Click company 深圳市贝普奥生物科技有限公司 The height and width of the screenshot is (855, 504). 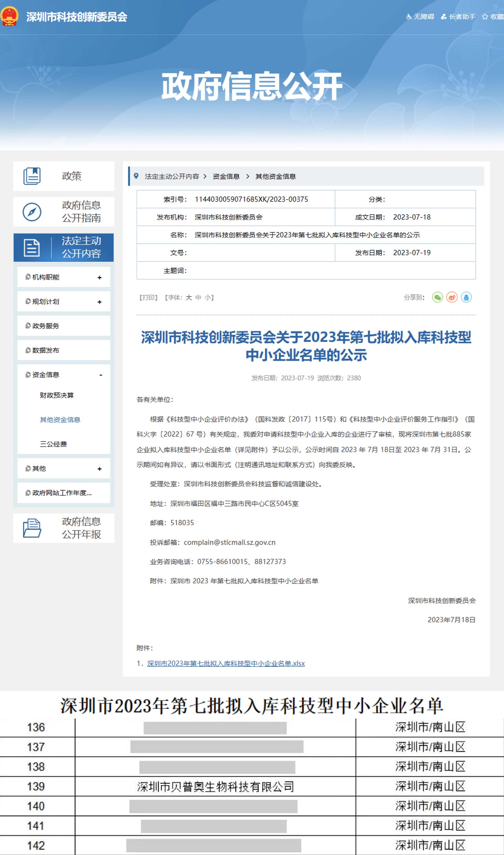click(215, 786)
